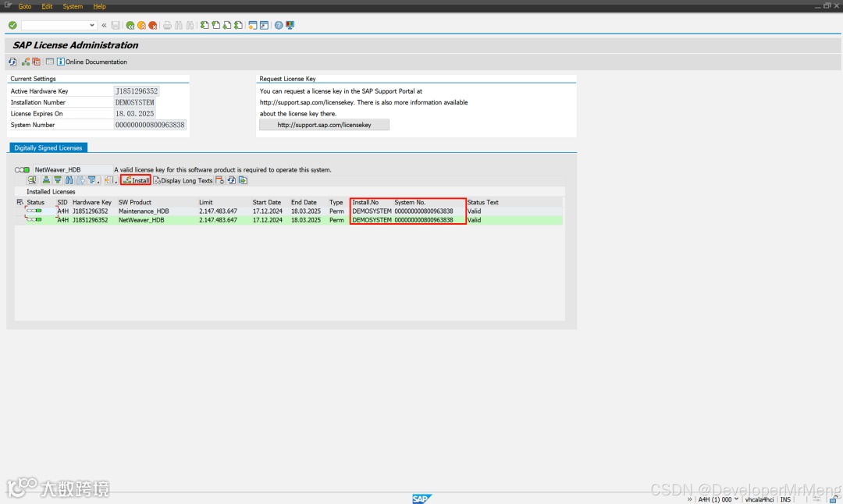Viewport: 843px width, 504px height.
Task: Click the System Number field in Current Settings
Action: pyautogui.click(x=150, y=125)
